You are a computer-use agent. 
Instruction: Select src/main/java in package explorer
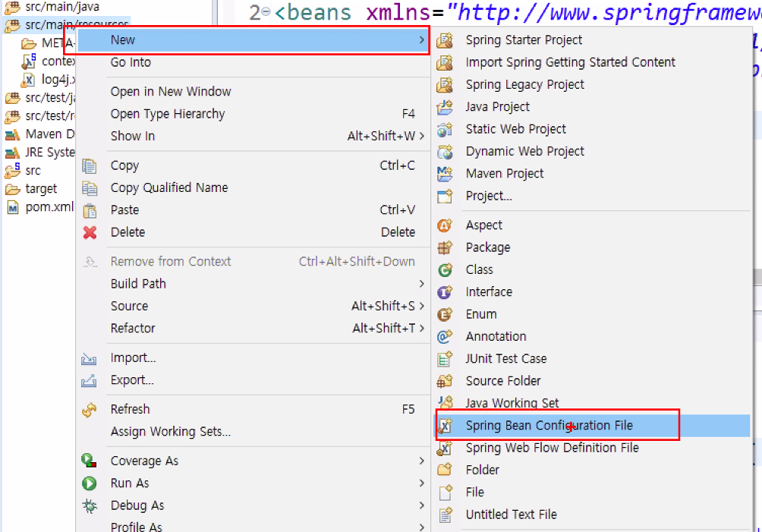(x=62, y=7)
